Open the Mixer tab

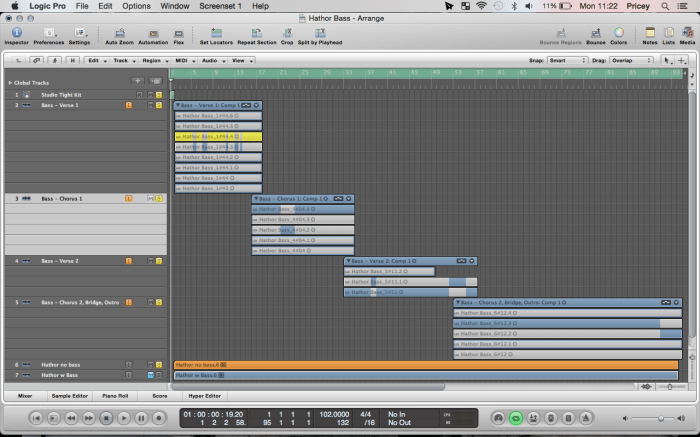[x=25, y=396]
